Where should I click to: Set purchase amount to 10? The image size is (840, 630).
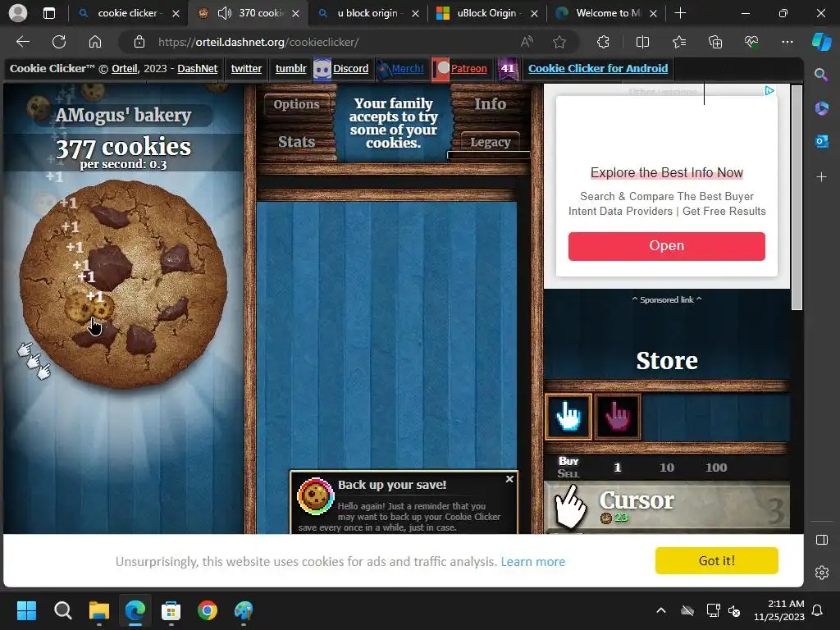coord(666,467)
